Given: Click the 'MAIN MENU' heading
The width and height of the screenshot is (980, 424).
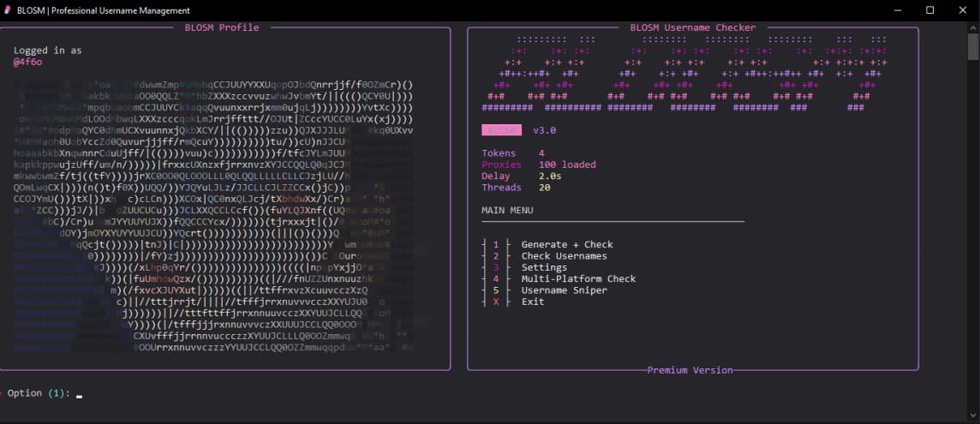Looking at the screenshot, I should (x=507, y=210).
